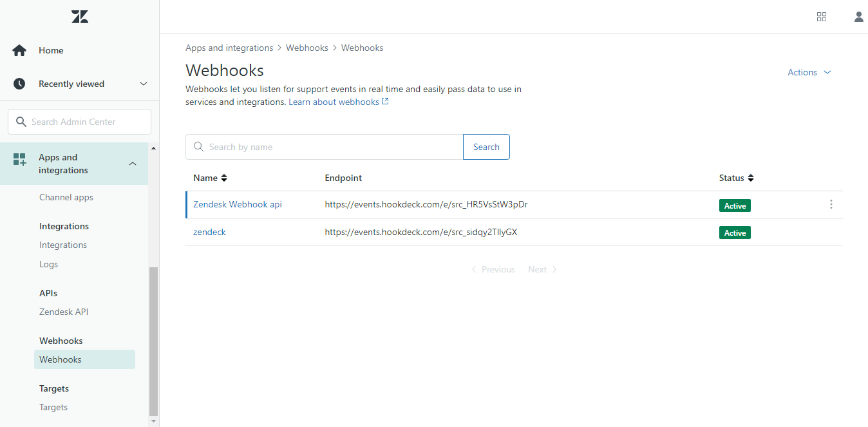Select Webhooks in the sidebar

pos(60,359)
